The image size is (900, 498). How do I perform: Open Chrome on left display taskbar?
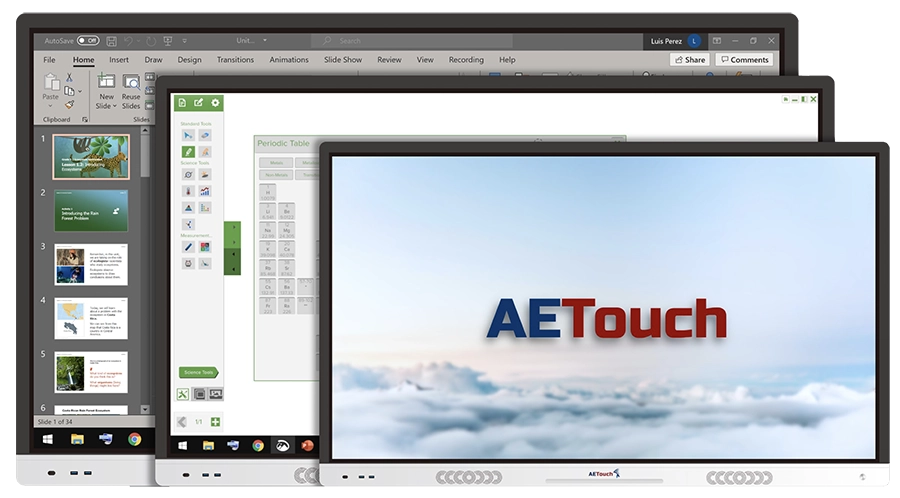134,439
